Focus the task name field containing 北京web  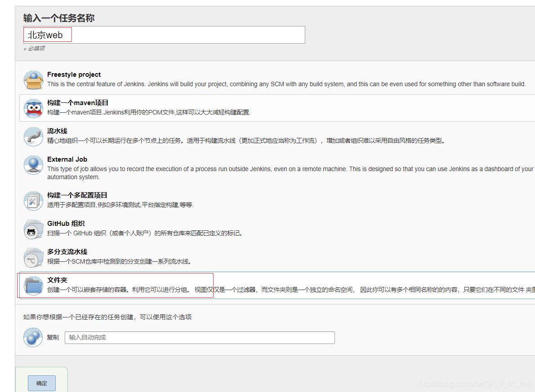click(164, 35)
